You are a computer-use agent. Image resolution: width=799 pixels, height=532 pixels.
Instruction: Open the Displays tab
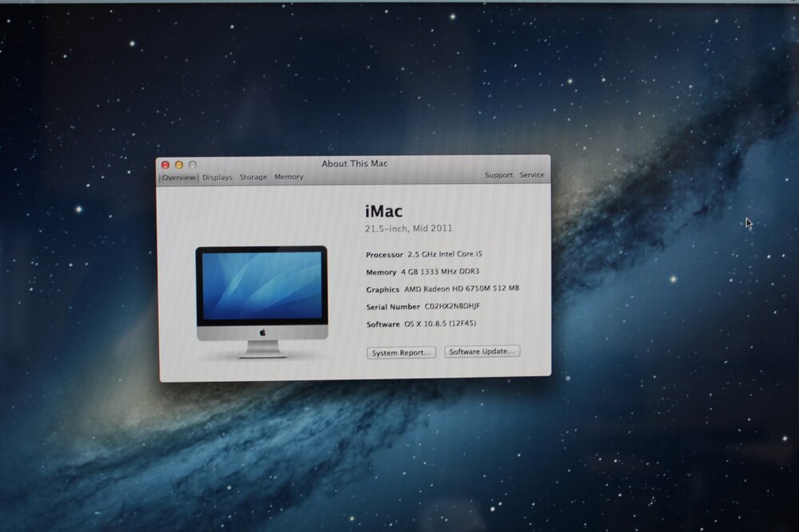tap(217, 177)
